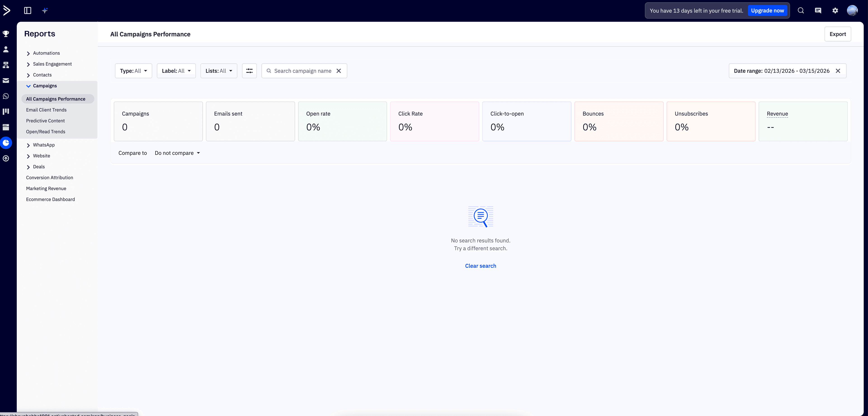Open the Settings gear in the top bar
Viewport: 868px width, 416px height.
click(835, 10)
